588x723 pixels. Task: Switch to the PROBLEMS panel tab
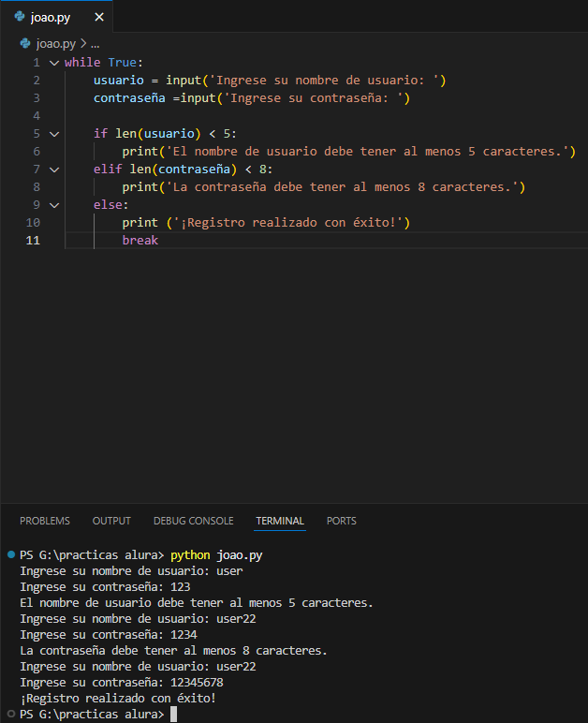(x=45, y=521)
